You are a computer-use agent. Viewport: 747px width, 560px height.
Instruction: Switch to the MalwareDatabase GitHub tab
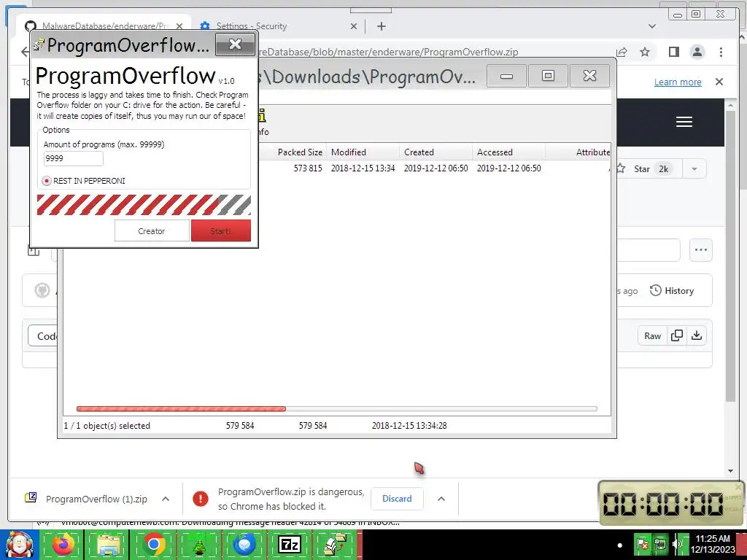point(104,26)
